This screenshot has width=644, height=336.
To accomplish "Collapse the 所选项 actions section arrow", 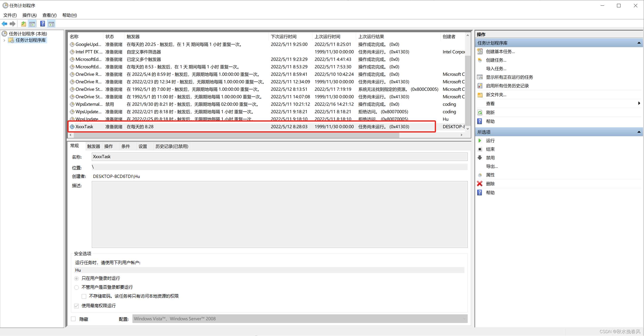I will coord(639,132).
